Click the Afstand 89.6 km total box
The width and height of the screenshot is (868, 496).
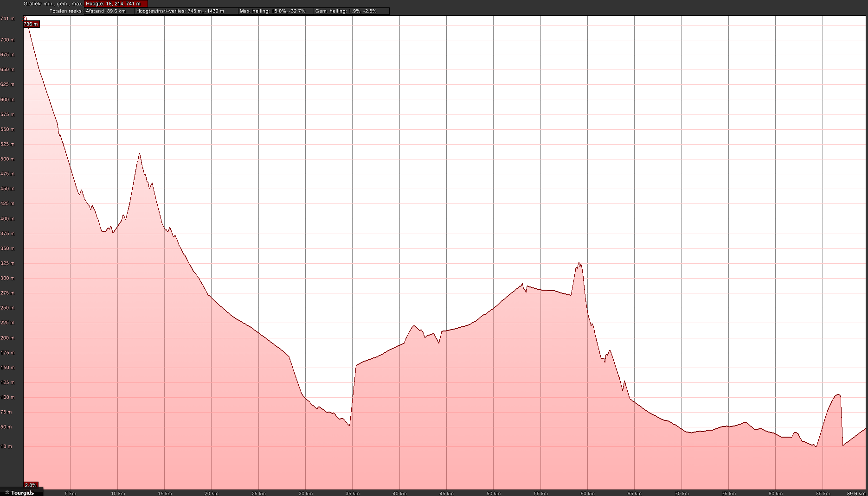[109, 11]
